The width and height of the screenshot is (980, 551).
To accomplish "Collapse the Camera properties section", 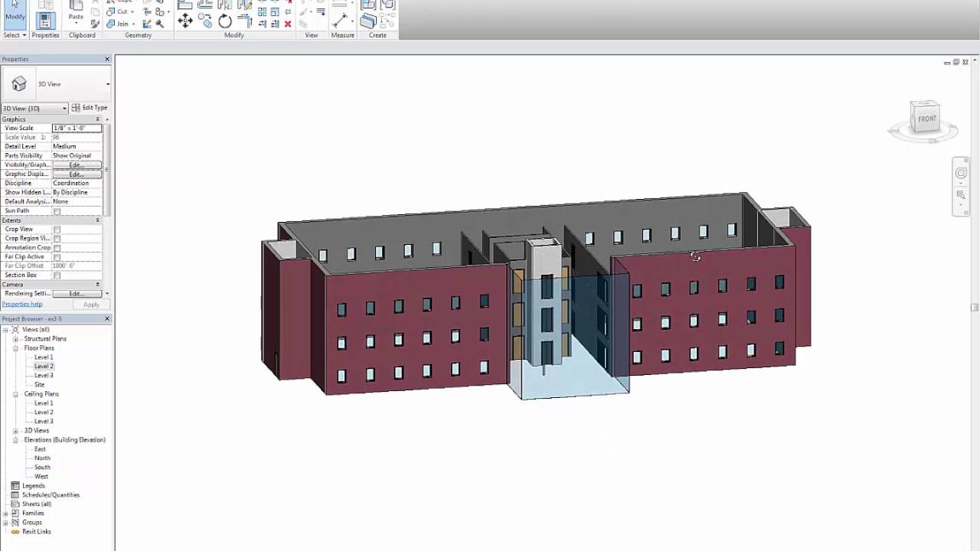I will (97, 285).
